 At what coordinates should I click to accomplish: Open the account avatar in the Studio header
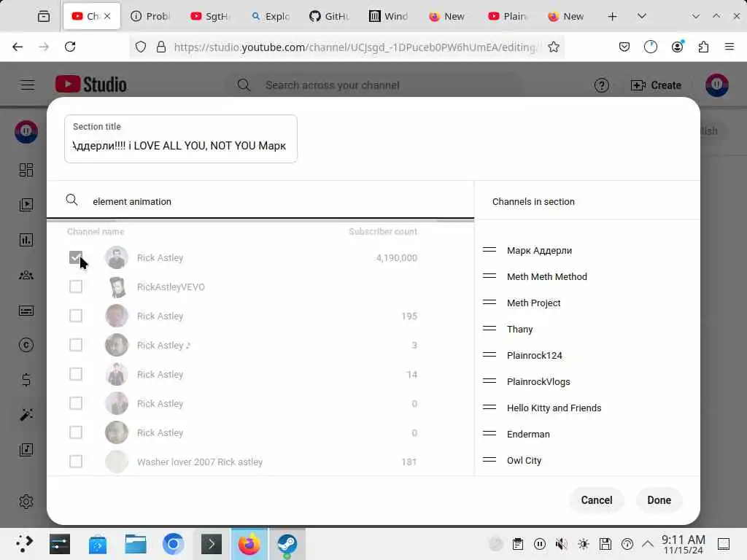pos(716,85)
